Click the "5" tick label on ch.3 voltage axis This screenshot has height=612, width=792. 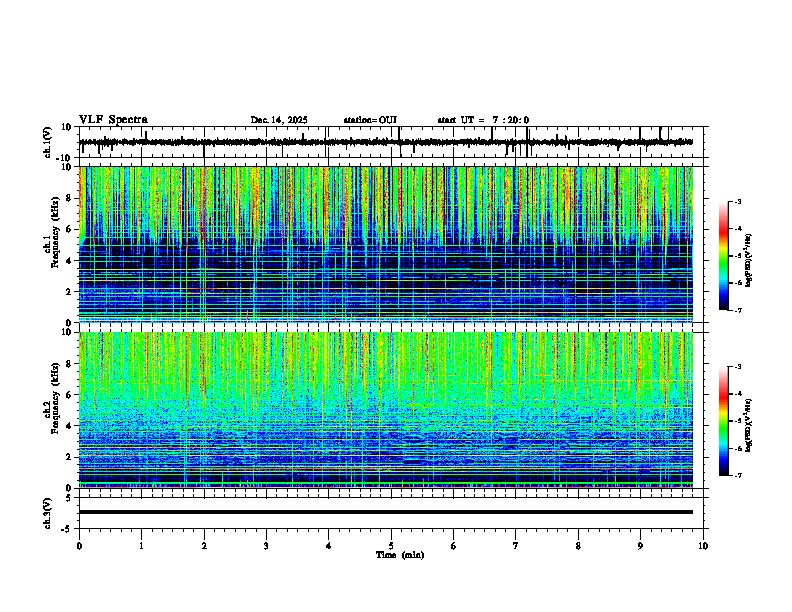coord(69,498)
